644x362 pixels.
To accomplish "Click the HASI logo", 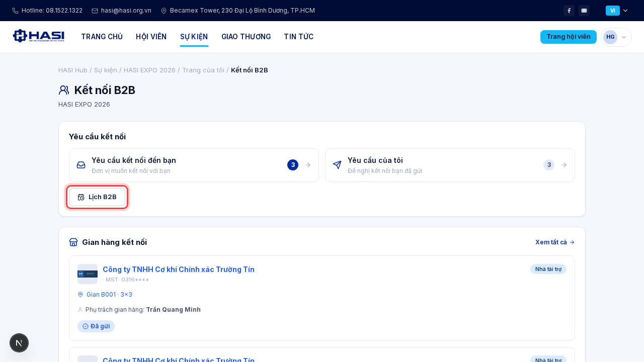I will pos(39,36).
